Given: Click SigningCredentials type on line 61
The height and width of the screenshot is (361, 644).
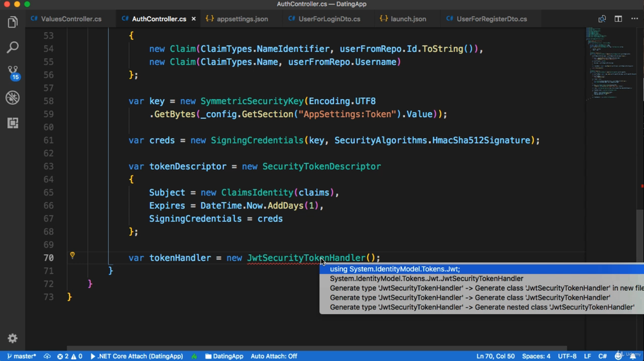Looking at the screenshot, I should (x=257, y=140).
